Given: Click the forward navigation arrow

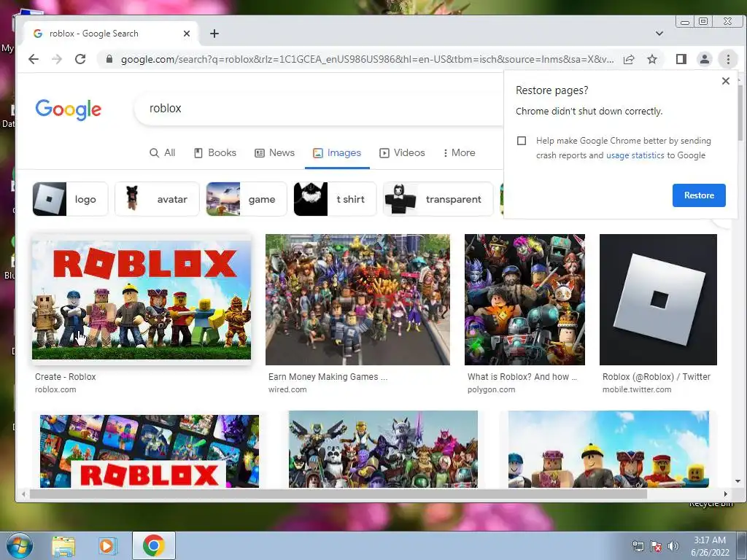Looking at the screenshot, I should pos(57,59).
